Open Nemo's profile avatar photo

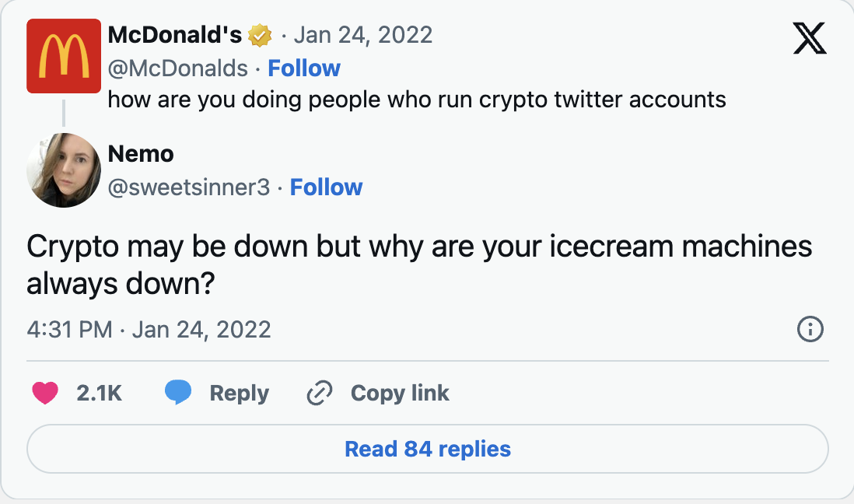64,170
